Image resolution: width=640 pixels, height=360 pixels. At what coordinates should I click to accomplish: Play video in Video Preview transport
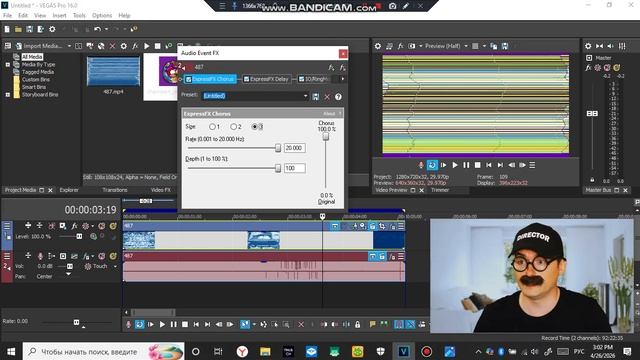pos(455,165)
